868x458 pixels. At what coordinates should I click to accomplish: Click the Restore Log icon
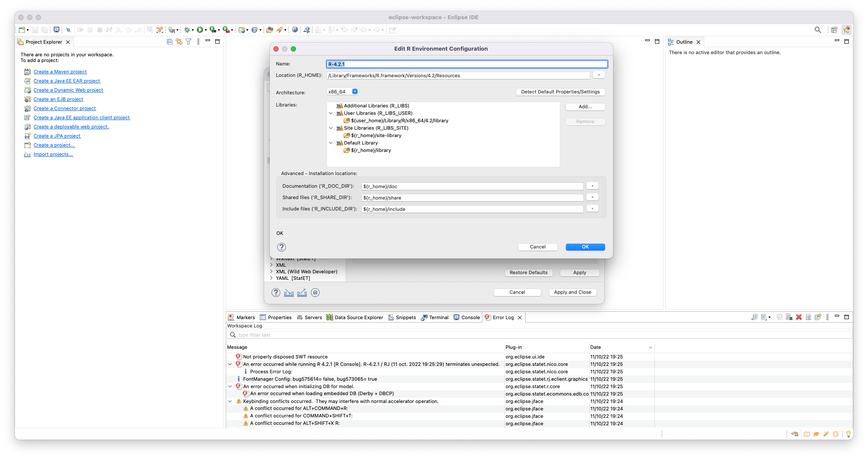click(x=818, y=317)
